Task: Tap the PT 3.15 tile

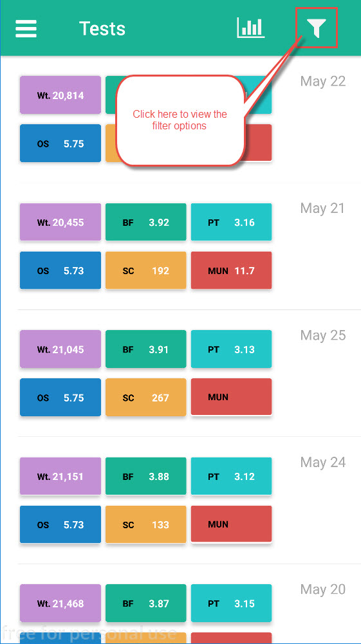Action: (x=231, y=603)
